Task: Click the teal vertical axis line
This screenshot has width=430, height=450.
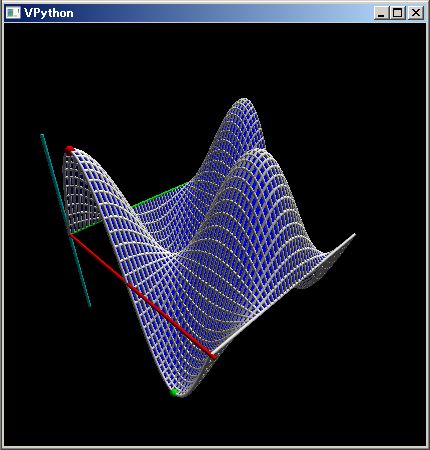Action: coord(65,220)
